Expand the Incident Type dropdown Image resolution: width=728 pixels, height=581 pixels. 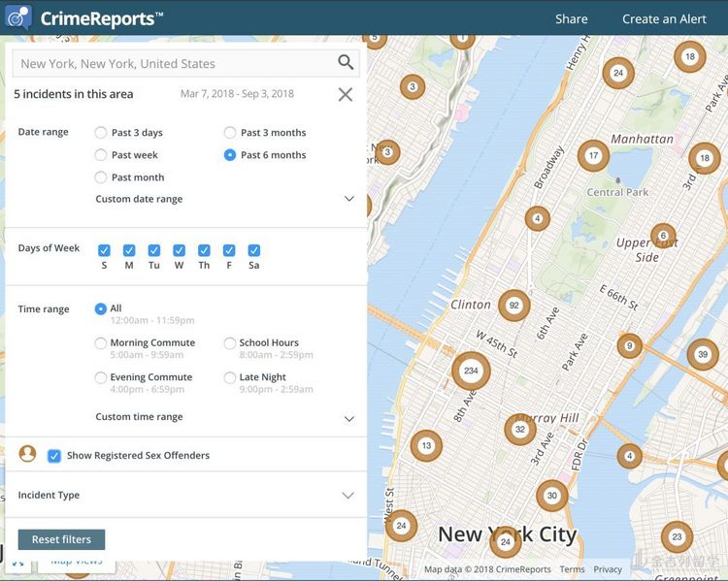(347, 496)
